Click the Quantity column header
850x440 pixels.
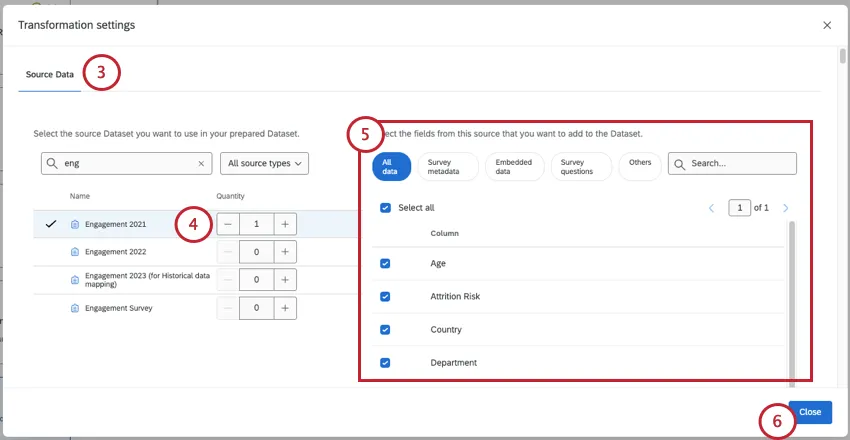click(x=230, y=196)
